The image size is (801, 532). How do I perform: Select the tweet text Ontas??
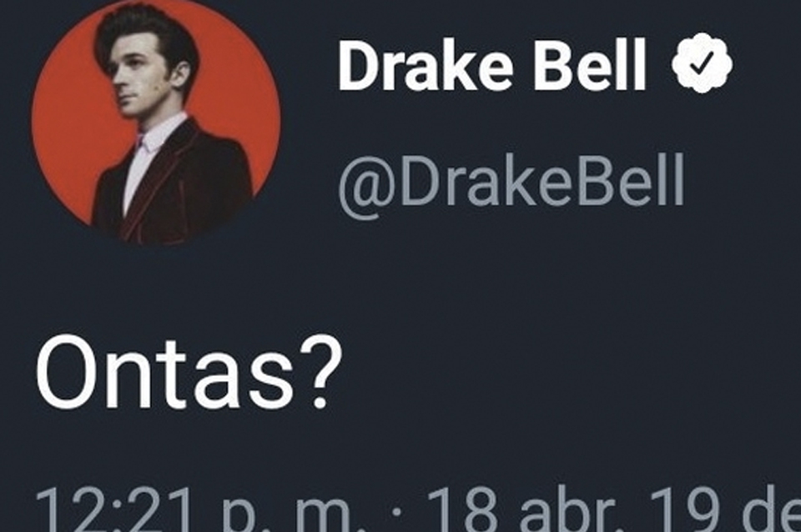pyautogui.click(x=189, y=372)
